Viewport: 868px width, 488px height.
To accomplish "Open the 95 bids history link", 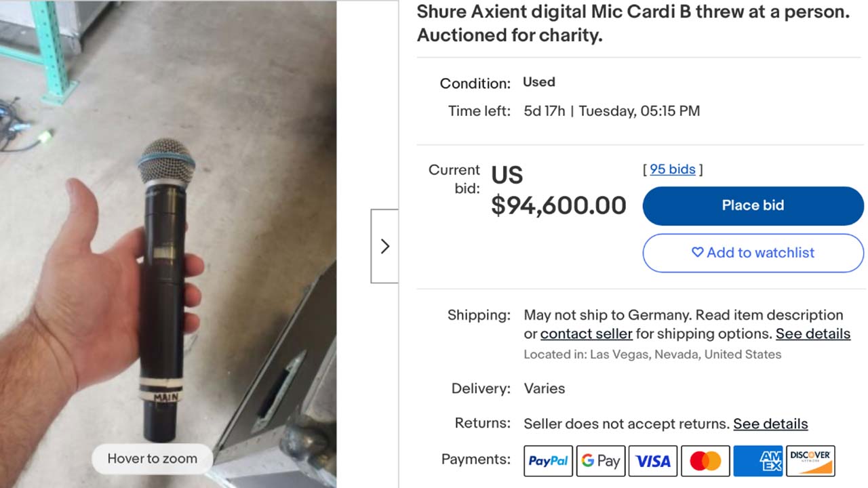I will [x=672, y=169].
